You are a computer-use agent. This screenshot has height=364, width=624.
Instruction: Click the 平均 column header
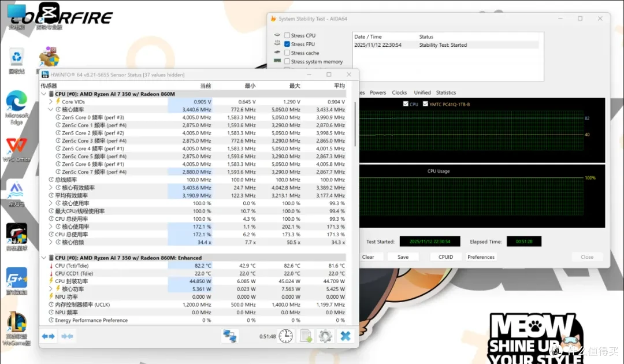(x=339, y=86)
